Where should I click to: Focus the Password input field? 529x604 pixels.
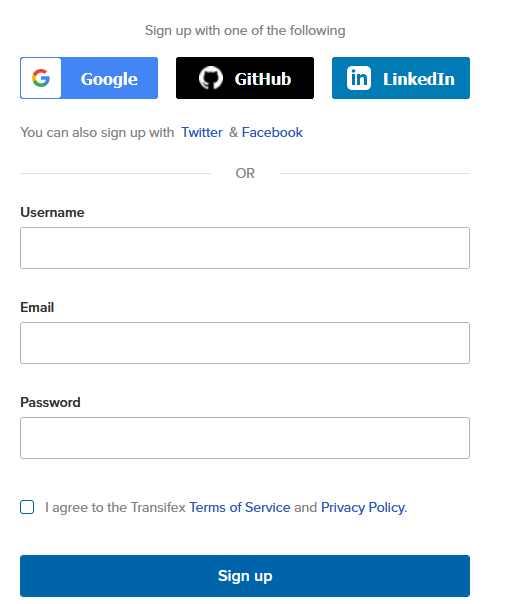pyautogui.click(x=245, y=438)
